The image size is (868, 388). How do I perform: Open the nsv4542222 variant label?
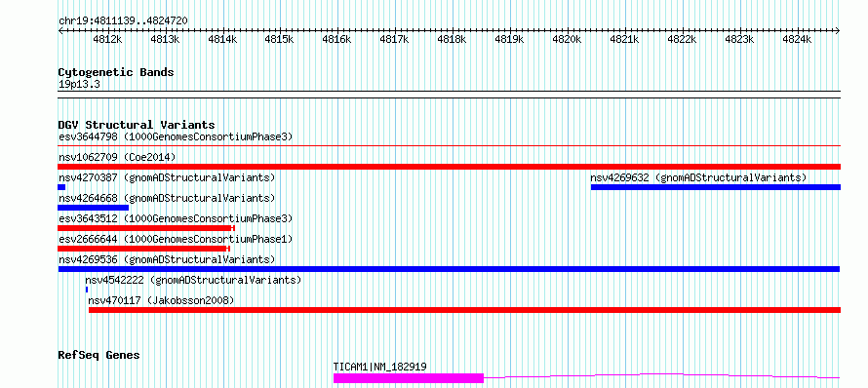pos(193,280)
